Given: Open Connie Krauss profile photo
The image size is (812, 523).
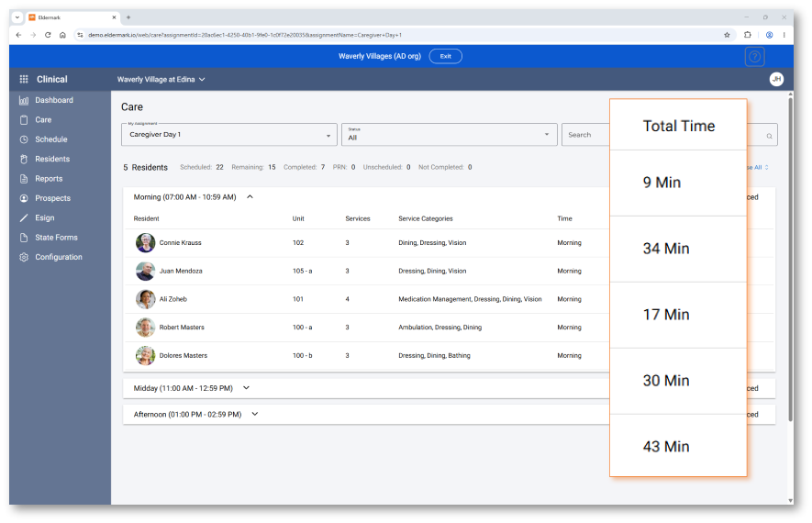Looking at the screenshot, I should point(146,243).
